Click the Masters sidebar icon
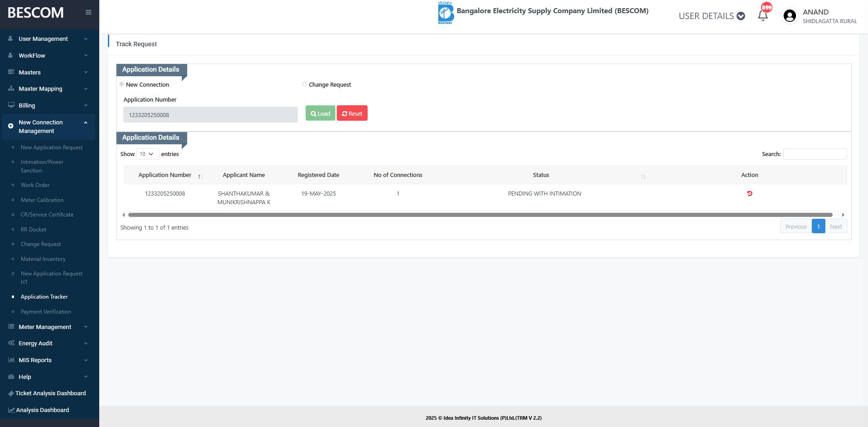The image size is (868, 427). (11, 72)
